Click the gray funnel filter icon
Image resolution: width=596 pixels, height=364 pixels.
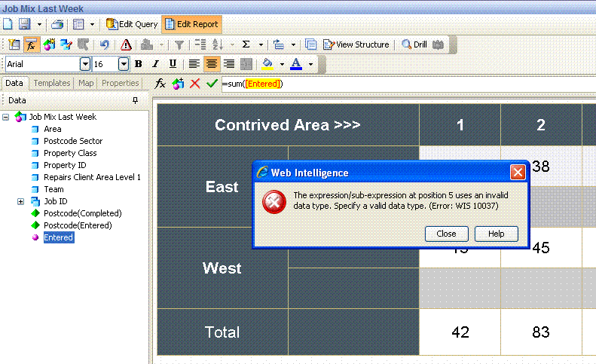pos(179,45)
